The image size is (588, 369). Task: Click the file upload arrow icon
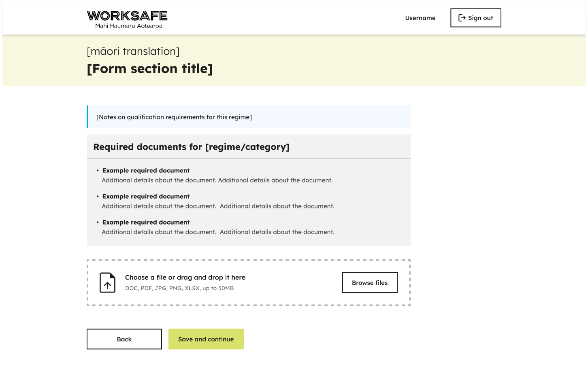(108, 282)
